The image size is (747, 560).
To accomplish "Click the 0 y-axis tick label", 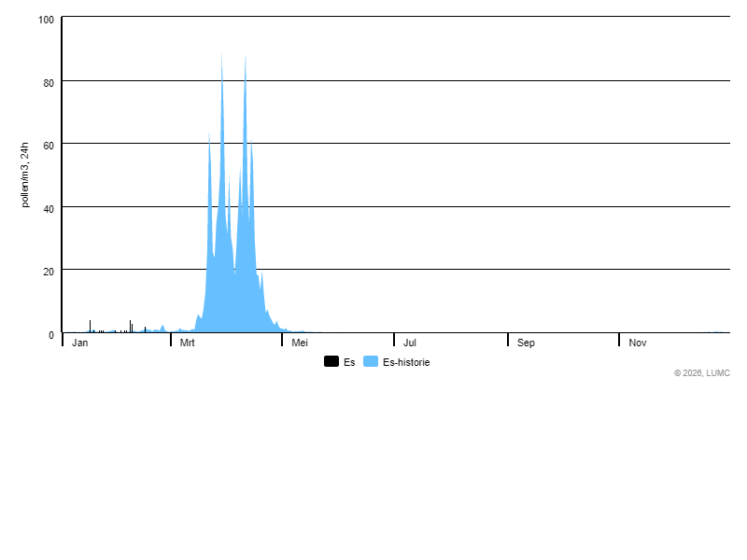I will 51,334.
